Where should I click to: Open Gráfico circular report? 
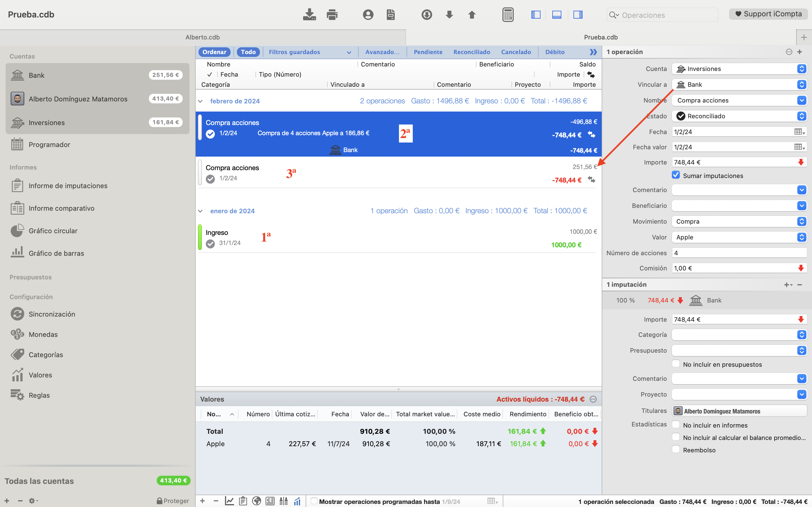coord(53,231)
